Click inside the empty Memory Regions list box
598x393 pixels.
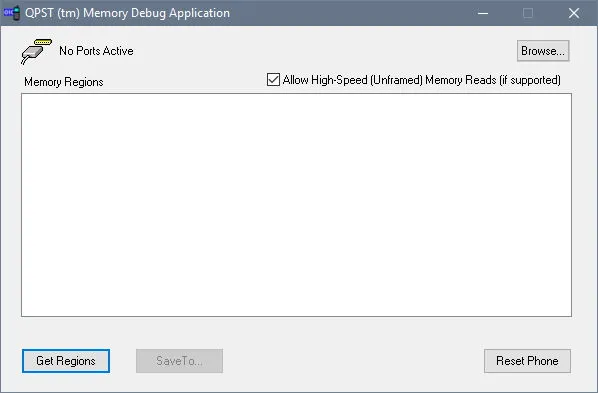click(296, 205)
